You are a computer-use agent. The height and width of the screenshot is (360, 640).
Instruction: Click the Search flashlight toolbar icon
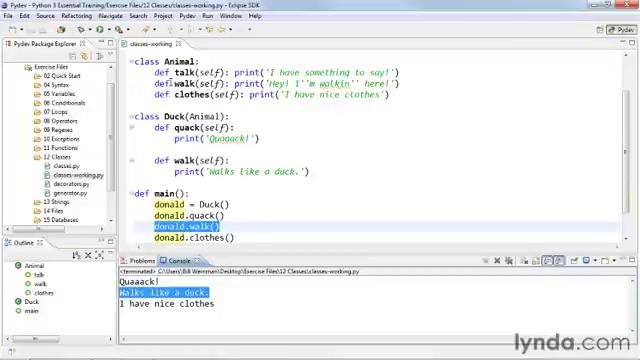click(x=146, y=29)
